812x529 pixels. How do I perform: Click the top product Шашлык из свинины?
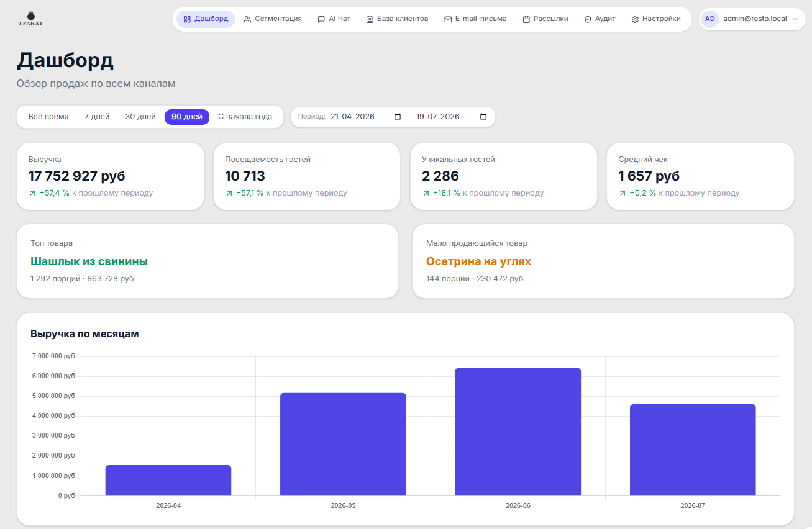(89, 261)
